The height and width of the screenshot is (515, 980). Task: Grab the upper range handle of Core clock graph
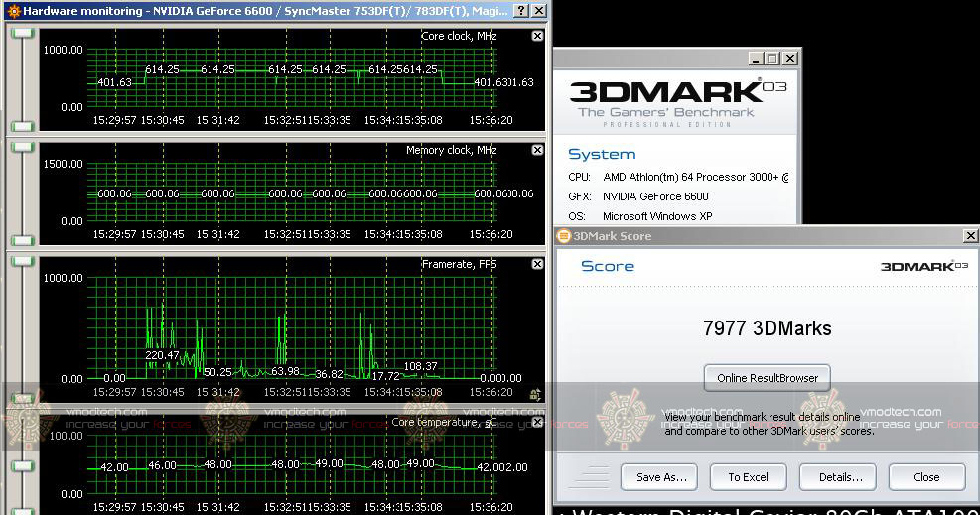tap(23, 34)
